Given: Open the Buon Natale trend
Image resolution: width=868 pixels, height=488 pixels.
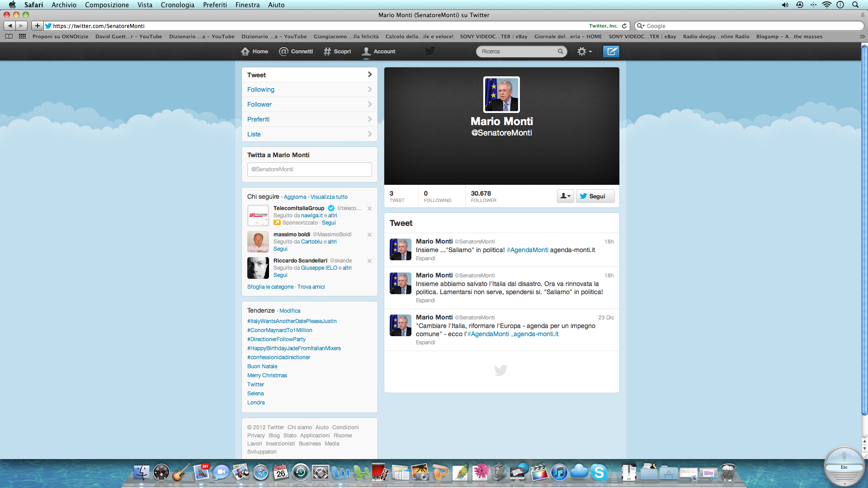Looking at the screenshot, I should click(262, 366).
